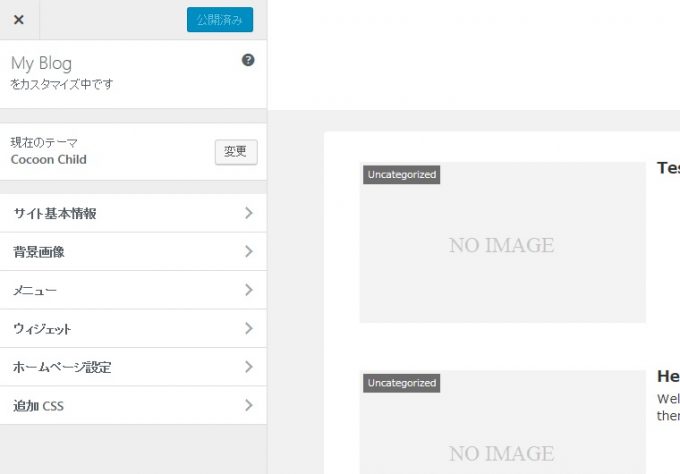Click the arrow icon on メニュー row

point(248,291)
